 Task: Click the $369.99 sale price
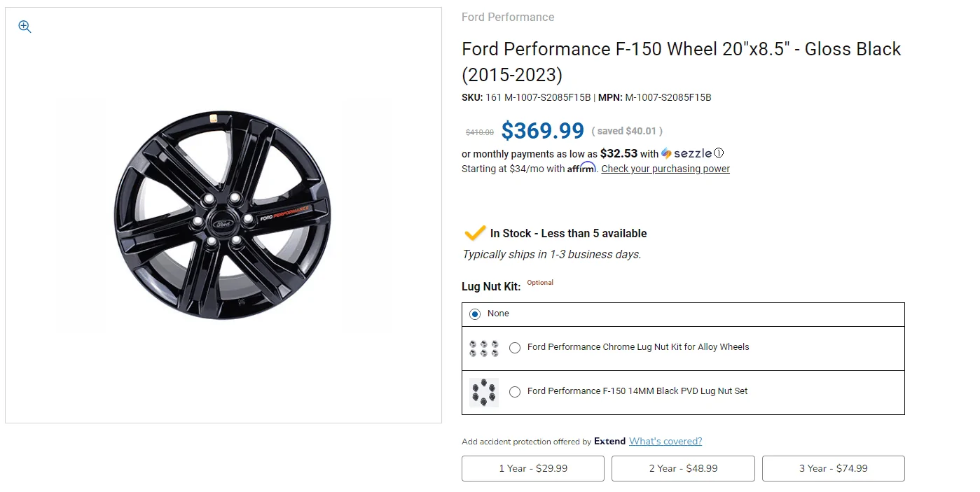coord(543,130)
